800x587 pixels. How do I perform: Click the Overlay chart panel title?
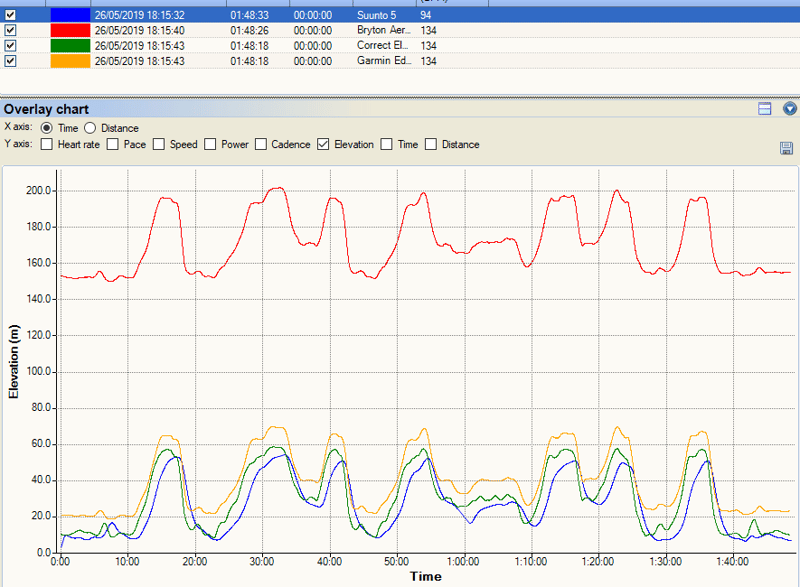[46, 109]
